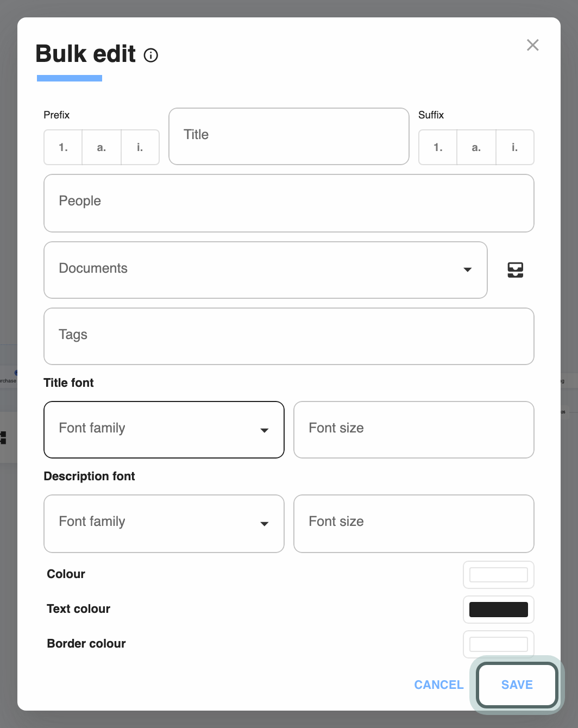
Task: Open Title font Font family dropdown
Action: coord(164,430)
